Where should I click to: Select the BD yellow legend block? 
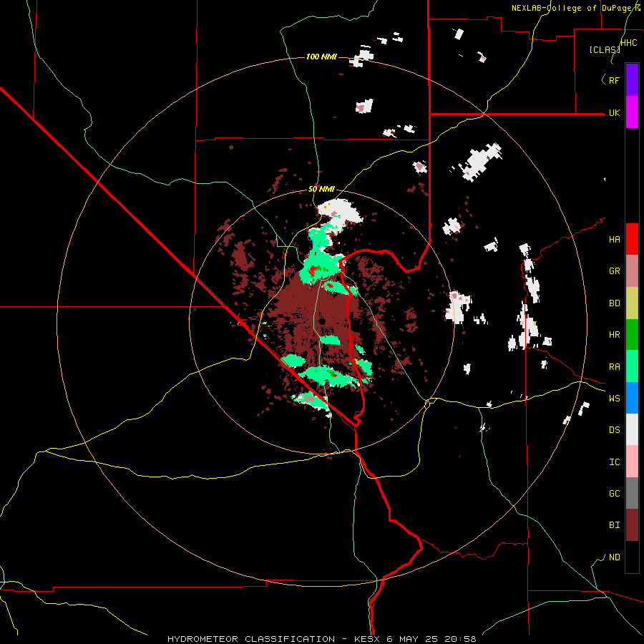(x=632, y=303)
